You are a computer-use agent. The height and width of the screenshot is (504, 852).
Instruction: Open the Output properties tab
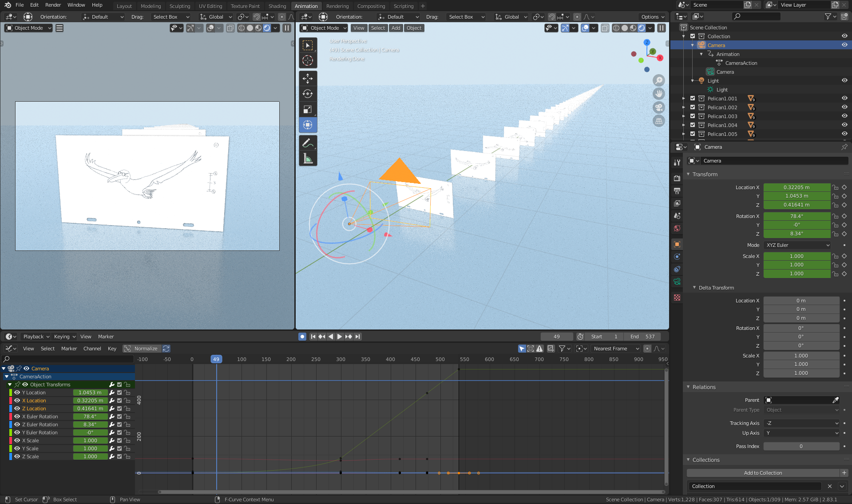677,190
